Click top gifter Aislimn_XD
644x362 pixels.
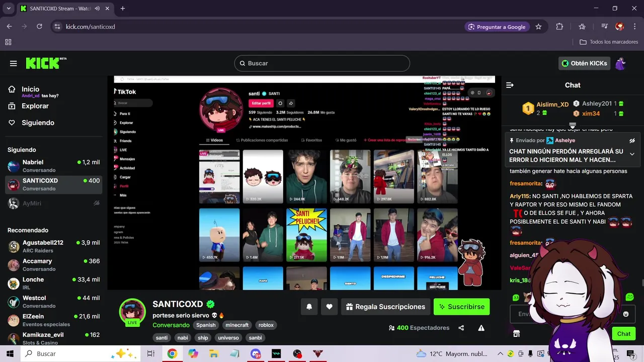click(x=552, y=105)
